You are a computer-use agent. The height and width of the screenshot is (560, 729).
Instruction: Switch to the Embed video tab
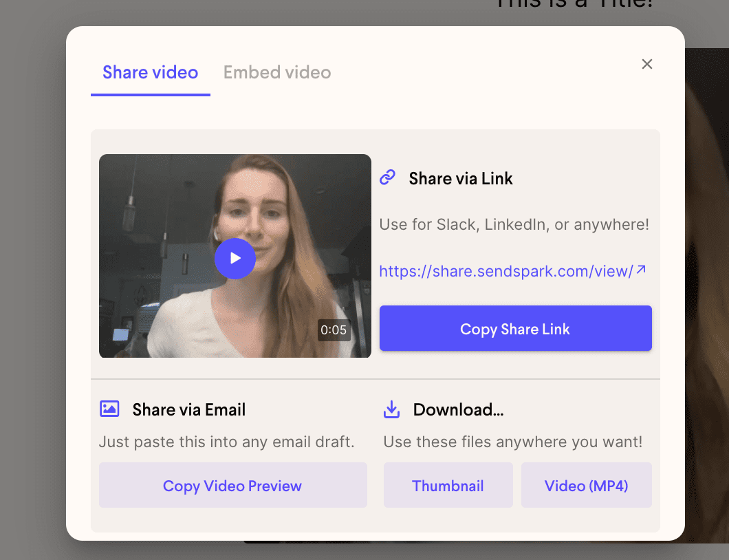277,72
